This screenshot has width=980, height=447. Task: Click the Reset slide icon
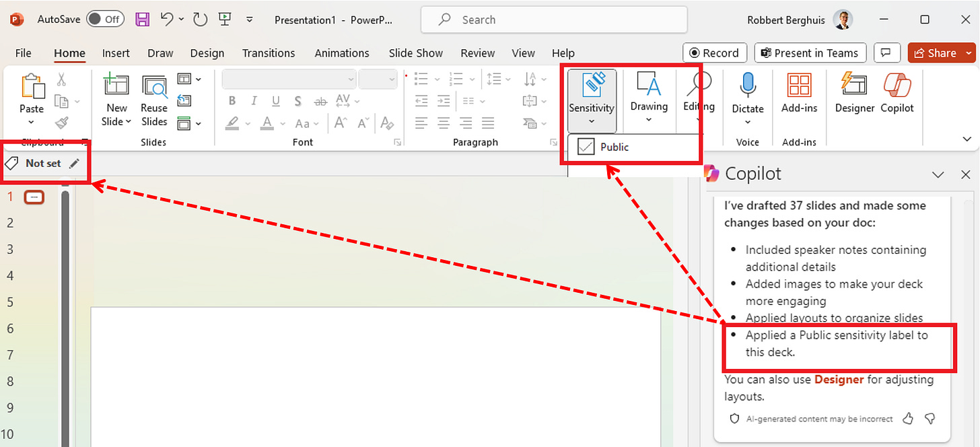tap(184, 101)
